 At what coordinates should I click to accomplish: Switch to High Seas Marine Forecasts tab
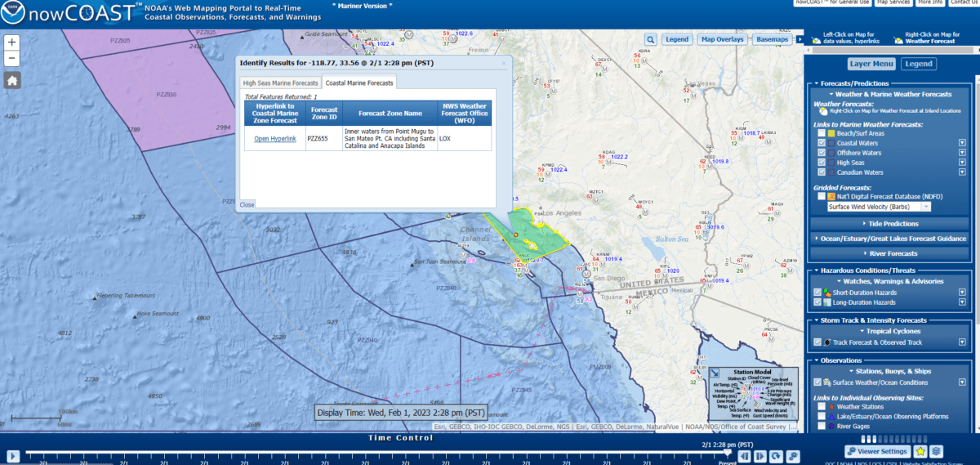pos(281,83)
